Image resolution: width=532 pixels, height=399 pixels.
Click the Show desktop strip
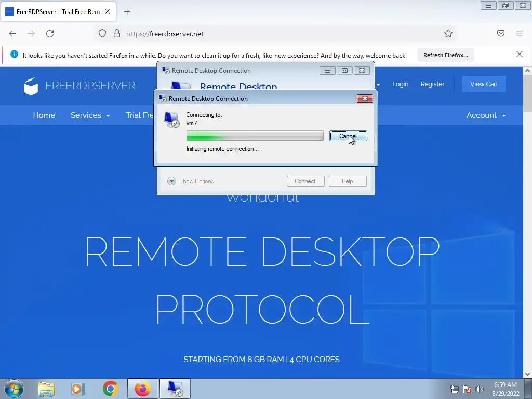(528, 389)
